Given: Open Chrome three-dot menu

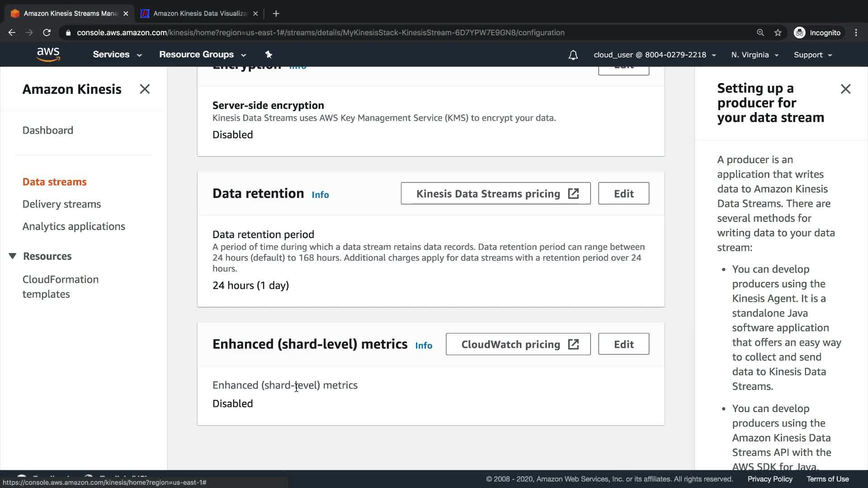Looking at the screenshot, I should coord(856,33).
